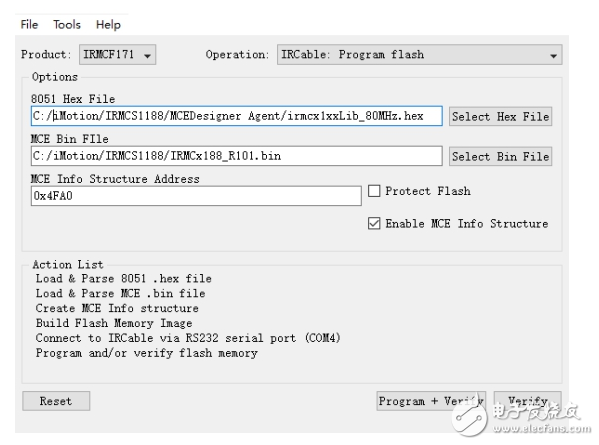Select 'Build Flash Memory Image' action item
599x445 pixels.
(114, 323)
